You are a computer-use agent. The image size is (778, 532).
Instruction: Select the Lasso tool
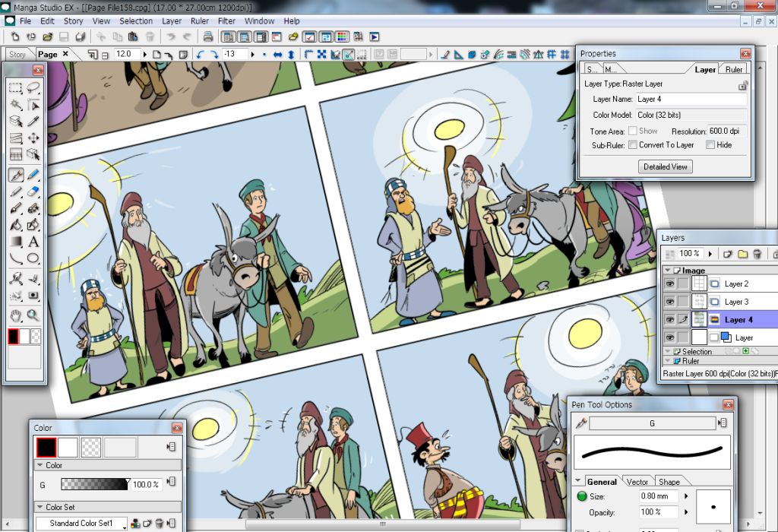pyautogui.click(x=33, y=88)
